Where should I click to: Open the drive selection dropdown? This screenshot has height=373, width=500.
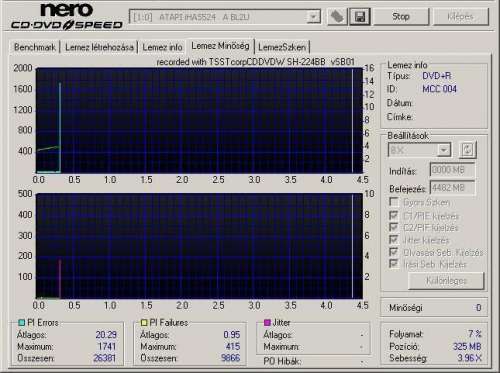(x=313, y=17)
